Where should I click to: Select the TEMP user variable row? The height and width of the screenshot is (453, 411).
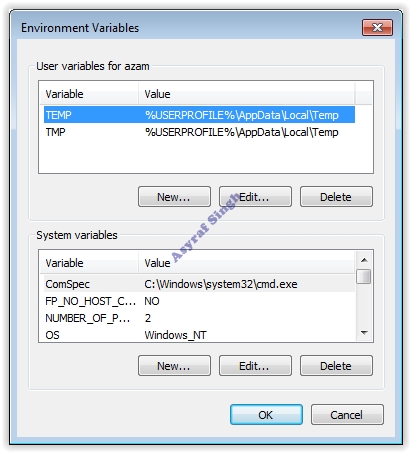(x=199, y=115)
